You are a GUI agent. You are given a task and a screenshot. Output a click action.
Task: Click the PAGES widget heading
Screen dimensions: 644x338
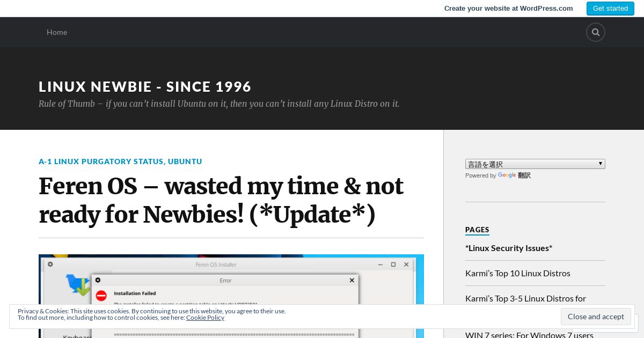coord(477,230)
